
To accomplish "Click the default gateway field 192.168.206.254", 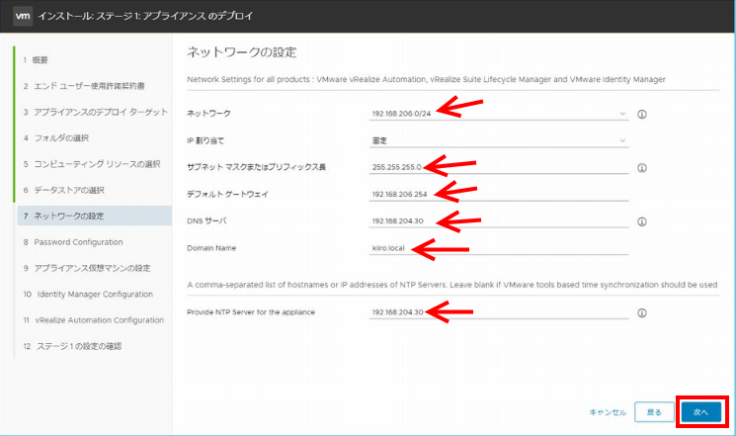I will 498,194.
